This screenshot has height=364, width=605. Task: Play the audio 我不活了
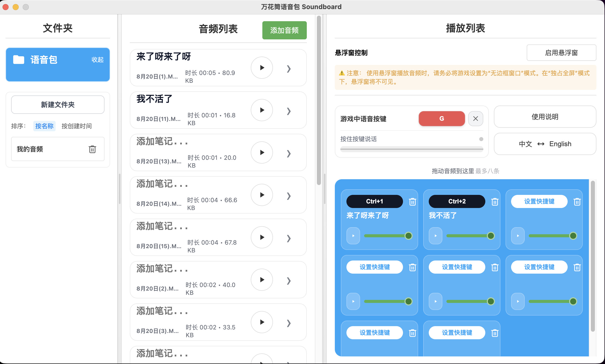coord(262,110)
